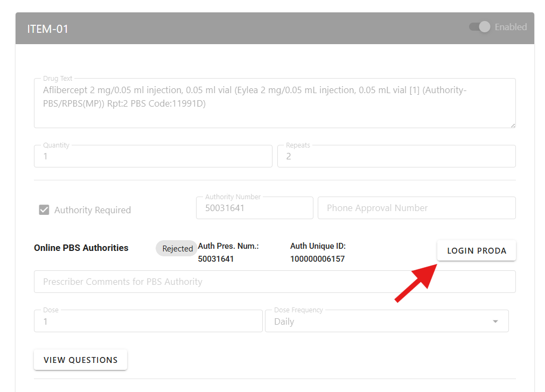The height and width of the screenshot is (392, 545).
Task: Click the Prescriber Comments for PBS Authority field
Action: (x=274, y=282)
